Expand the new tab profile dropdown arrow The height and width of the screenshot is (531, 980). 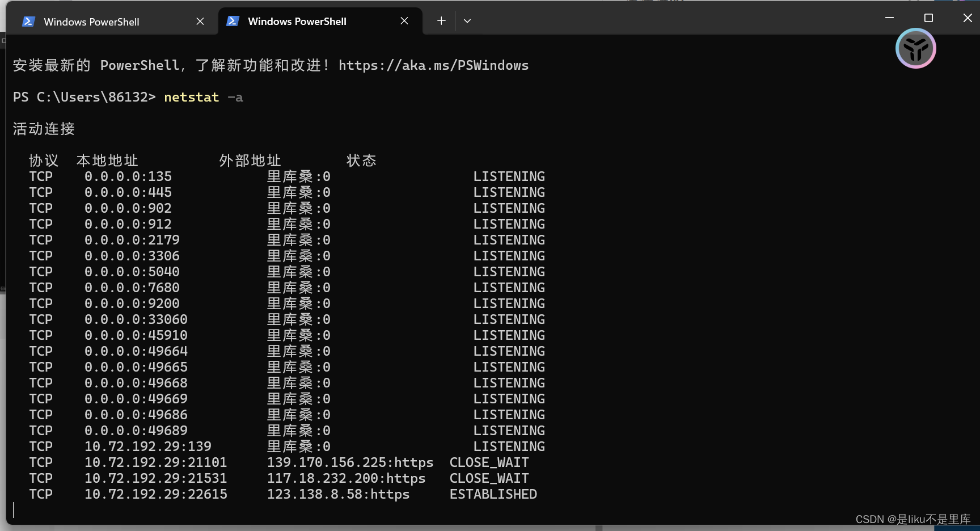point(467,21)
